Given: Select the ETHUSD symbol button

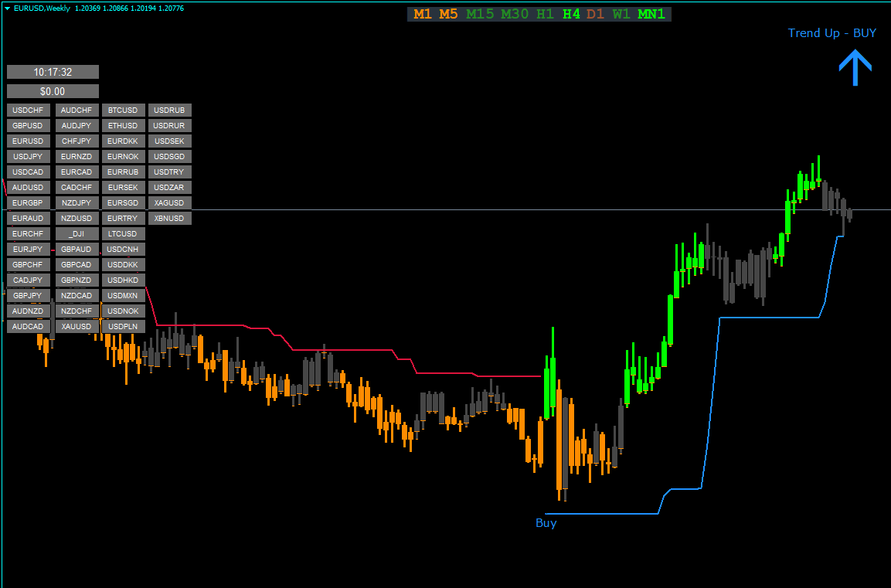Looking at the screenshot, I should tap(123, 126).
